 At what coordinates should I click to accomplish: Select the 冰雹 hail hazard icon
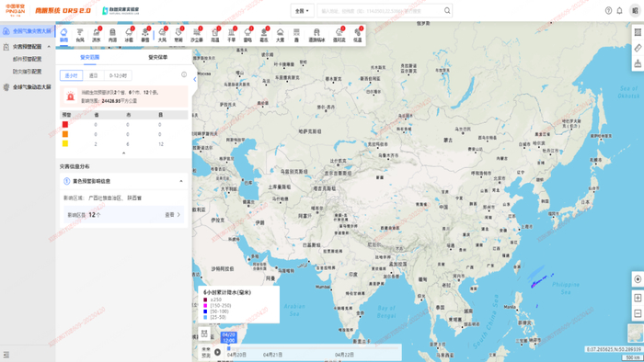129,35
